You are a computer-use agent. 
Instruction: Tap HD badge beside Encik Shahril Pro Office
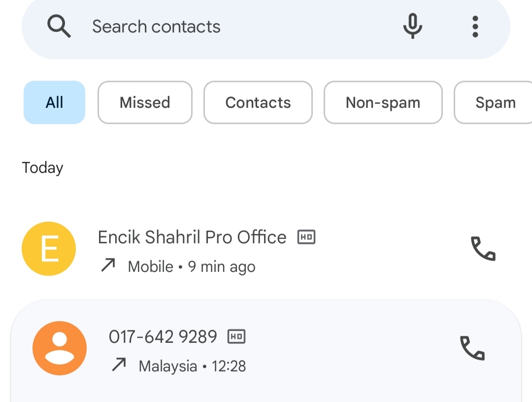(x=306, y=237)
